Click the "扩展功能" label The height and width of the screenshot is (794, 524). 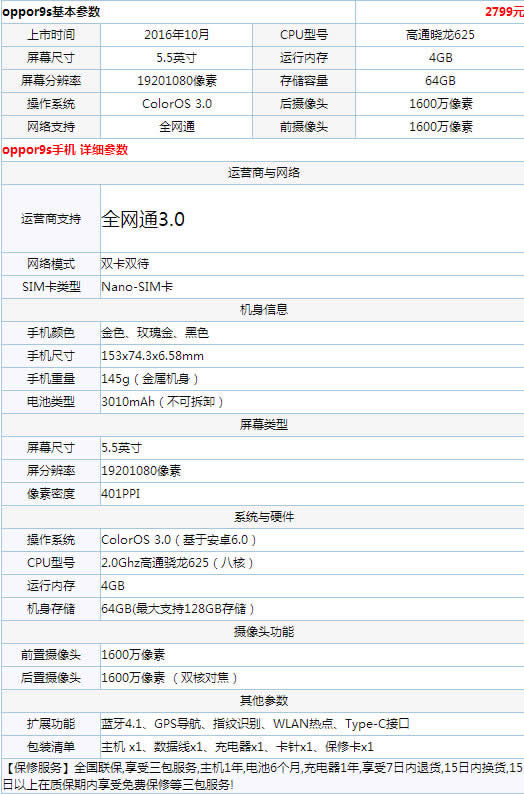tap(51, 724)
